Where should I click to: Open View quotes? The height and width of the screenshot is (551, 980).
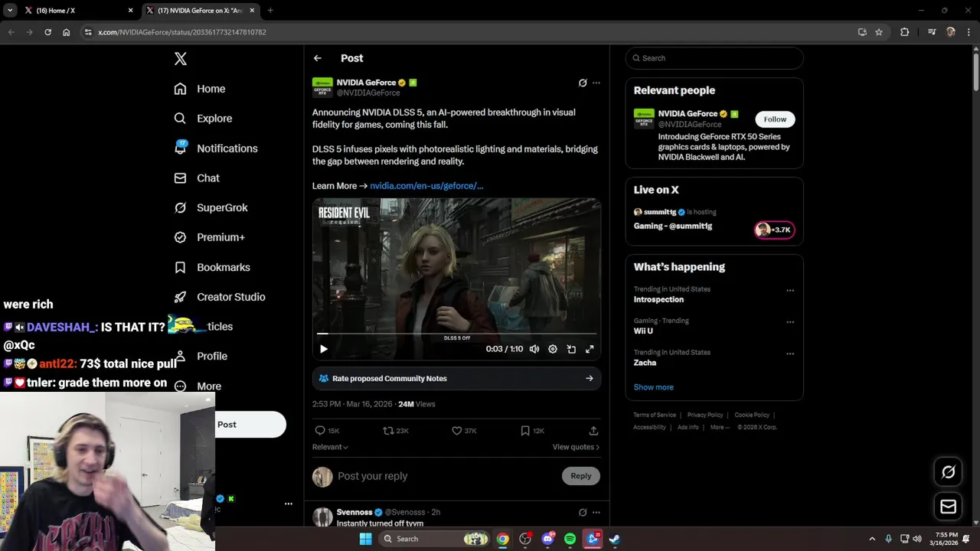click(576, 447)
